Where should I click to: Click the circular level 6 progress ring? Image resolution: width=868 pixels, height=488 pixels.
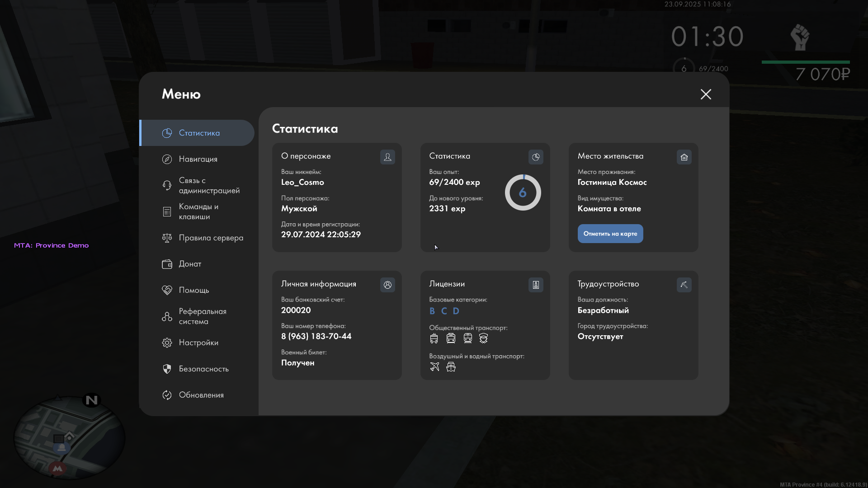click(523, 192)
